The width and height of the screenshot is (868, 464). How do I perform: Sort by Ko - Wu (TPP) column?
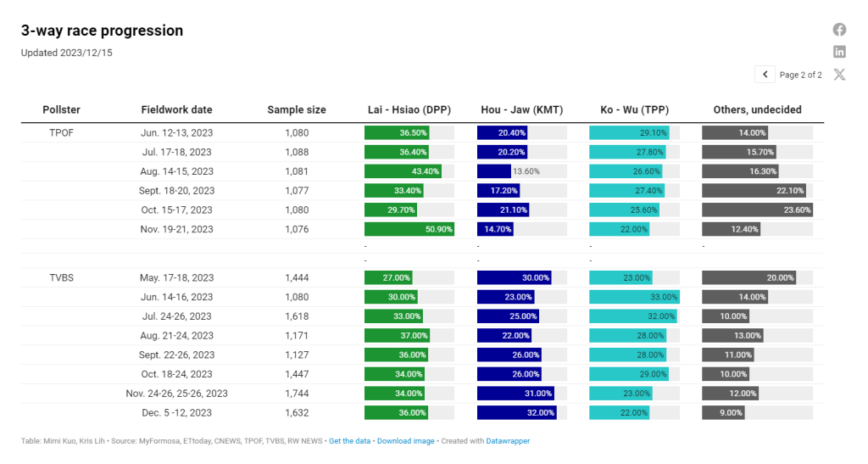pos(634,109)
